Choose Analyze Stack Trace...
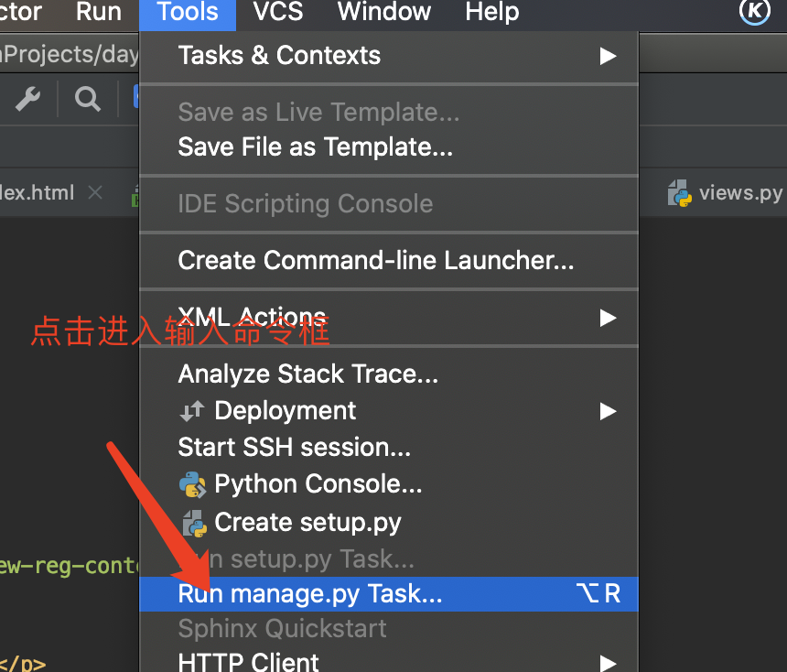This screenshot has width=787, height=672. click(389, 374)
